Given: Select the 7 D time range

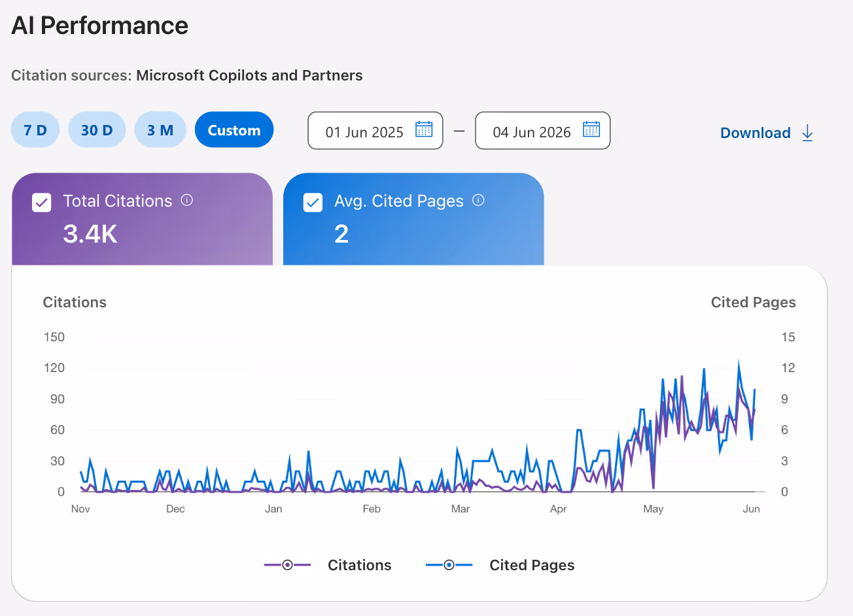Looking at the screenshot, I should click(35, 130).
